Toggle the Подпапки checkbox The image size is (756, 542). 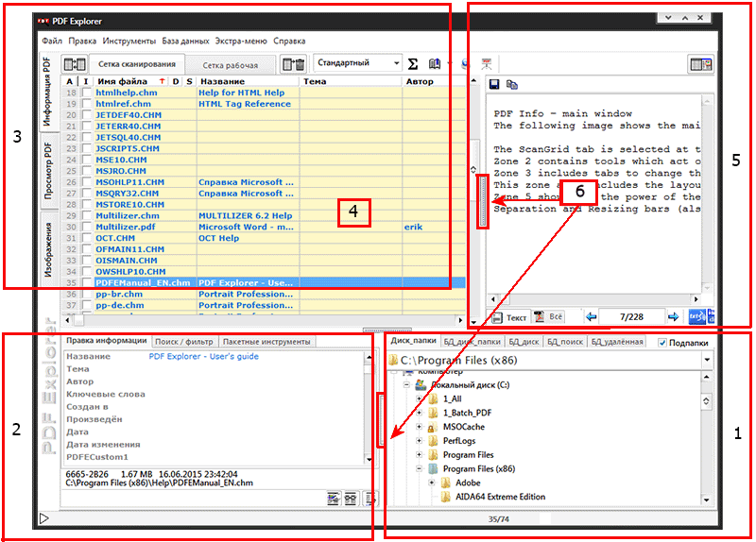[x=662, y=343]
